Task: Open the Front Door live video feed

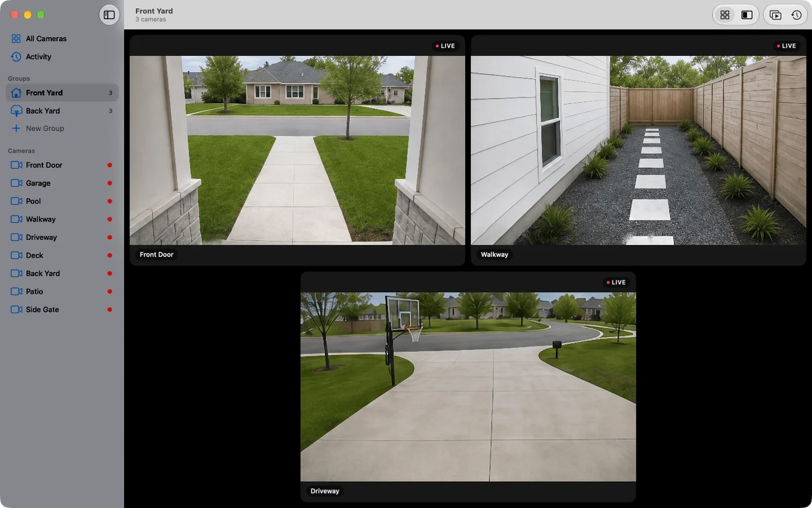Action: click(x=297, y=150)
